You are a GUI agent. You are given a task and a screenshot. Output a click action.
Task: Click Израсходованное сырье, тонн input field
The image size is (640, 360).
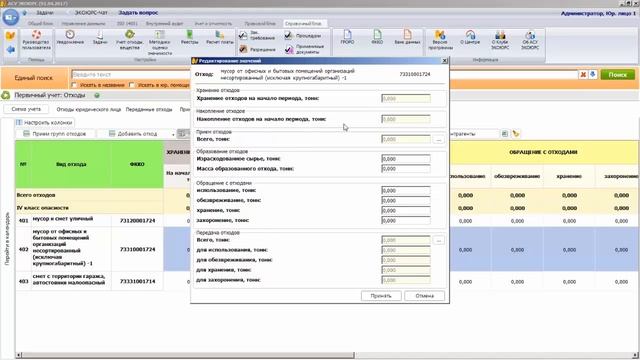pyautogui.click(x=406, y=159)
